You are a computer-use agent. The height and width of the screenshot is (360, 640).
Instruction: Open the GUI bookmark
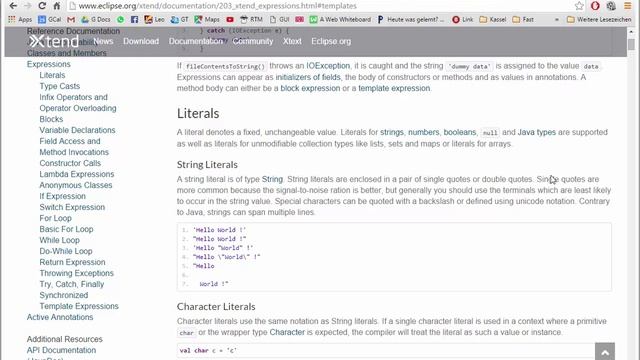click(x=280, y=19)
